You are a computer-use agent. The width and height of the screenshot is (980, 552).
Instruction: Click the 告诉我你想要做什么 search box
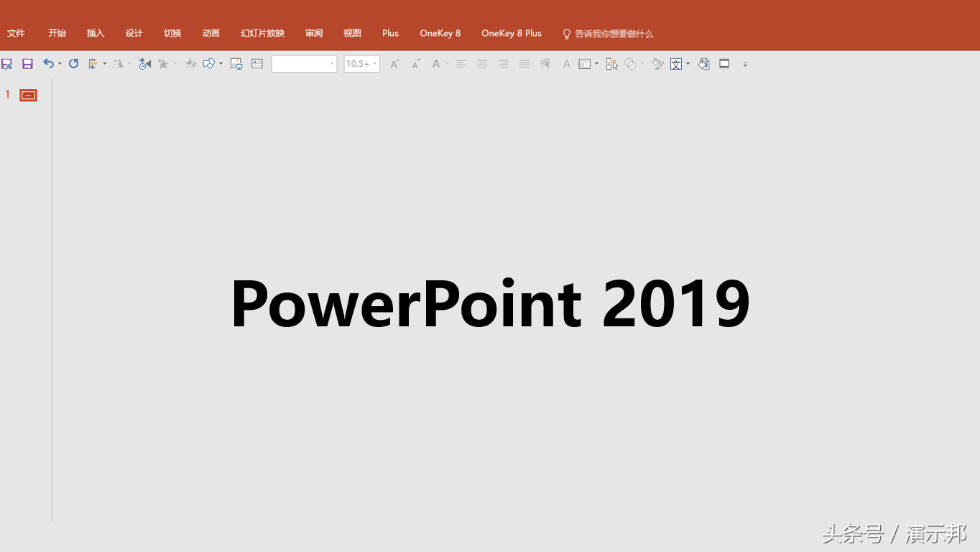(x=608, y=34)
